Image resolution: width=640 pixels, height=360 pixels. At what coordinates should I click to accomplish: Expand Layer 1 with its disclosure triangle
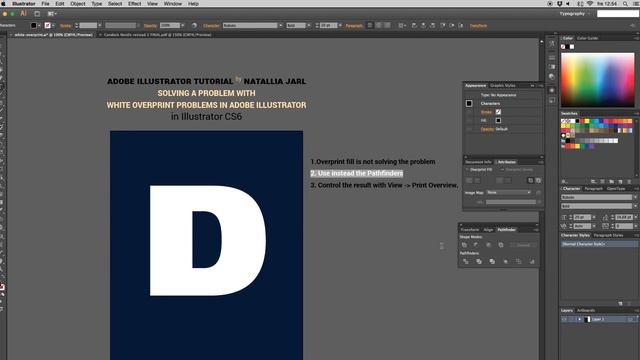(579, 320)
